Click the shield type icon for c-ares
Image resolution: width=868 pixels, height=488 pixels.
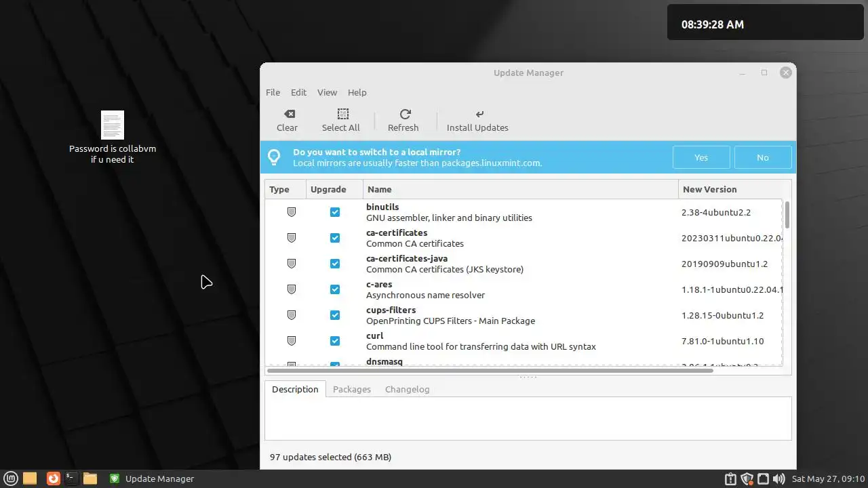tap(292, 289)
